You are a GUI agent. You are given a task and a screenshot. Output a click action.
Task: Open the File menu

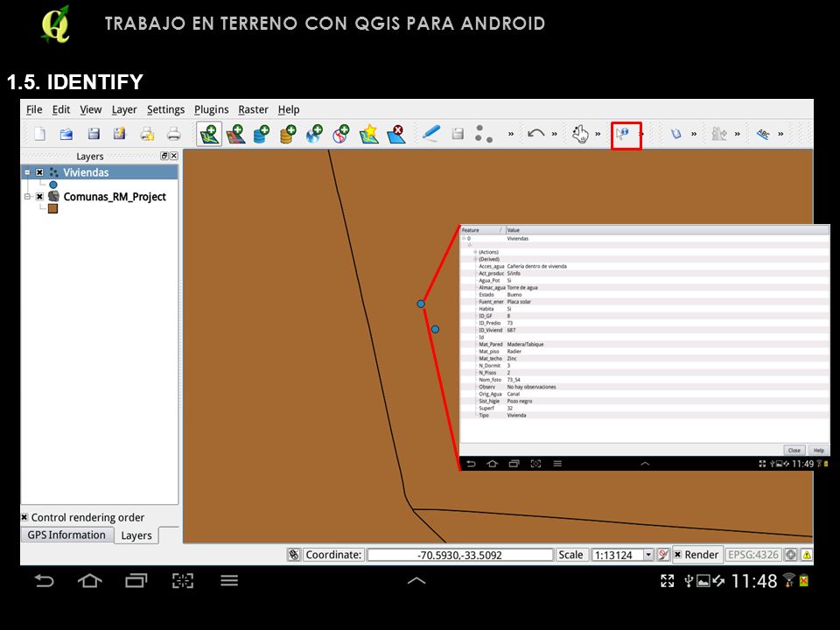point(34,109)
